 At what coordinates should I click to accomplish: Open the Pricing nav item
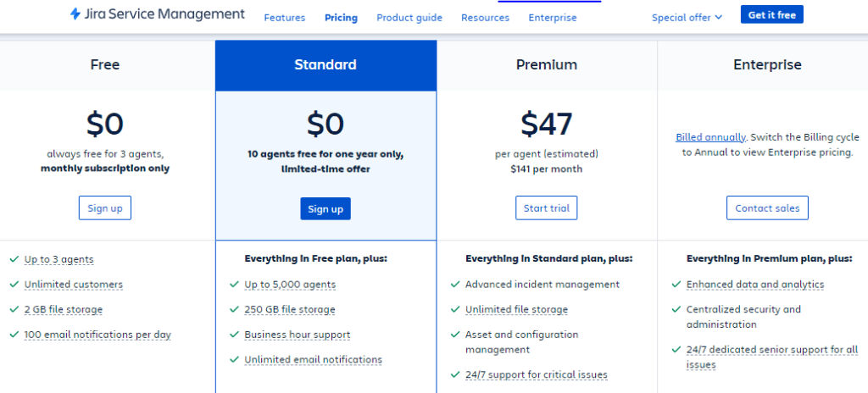point(341,18)
